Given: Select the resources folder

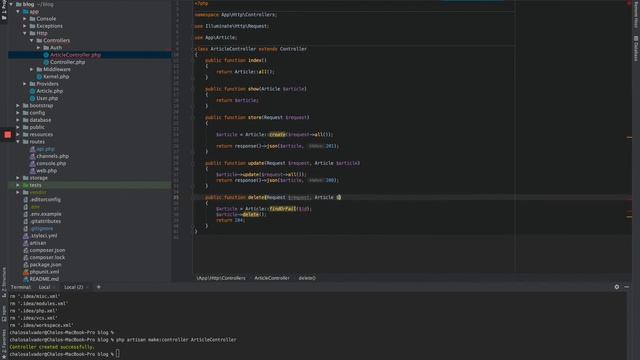Looking at the screenshot, I should pos(41,134).
